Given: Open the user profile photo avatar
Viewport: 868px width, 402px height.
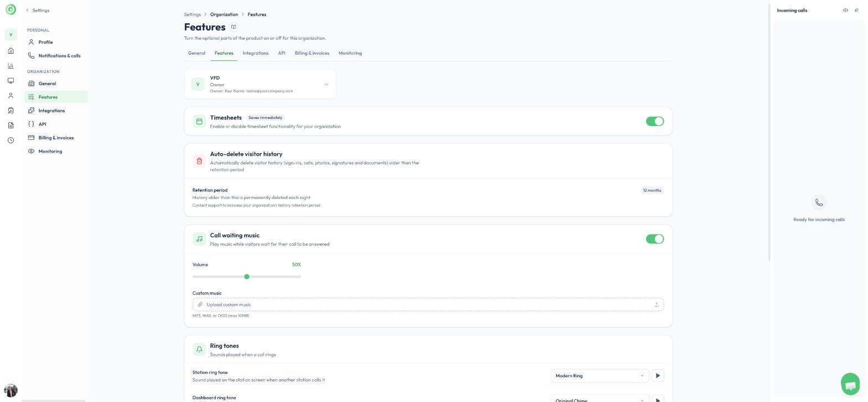Looking at the screenshot, I should tap(11, 390).
